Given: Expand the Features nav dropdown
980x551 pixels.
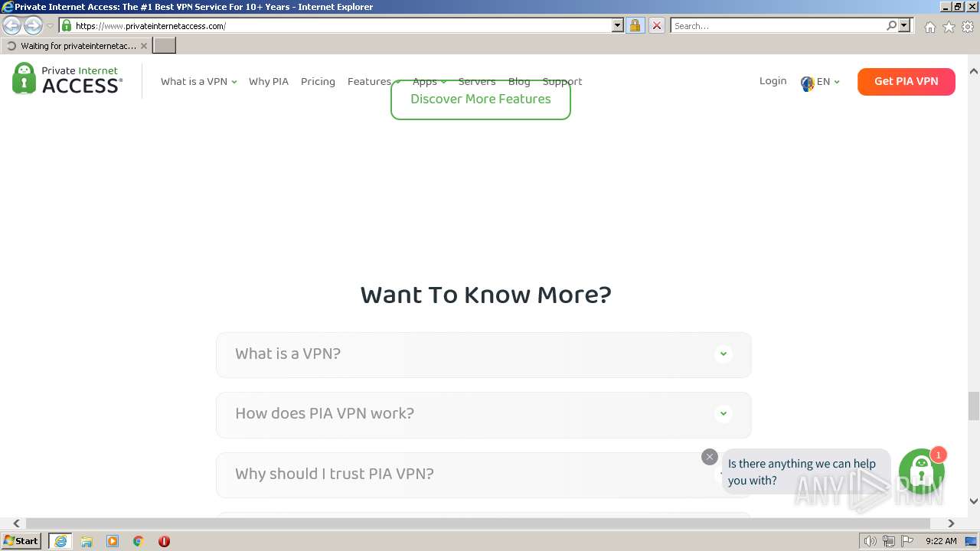Looking at the screenshot, I should [x=374, y=81].
